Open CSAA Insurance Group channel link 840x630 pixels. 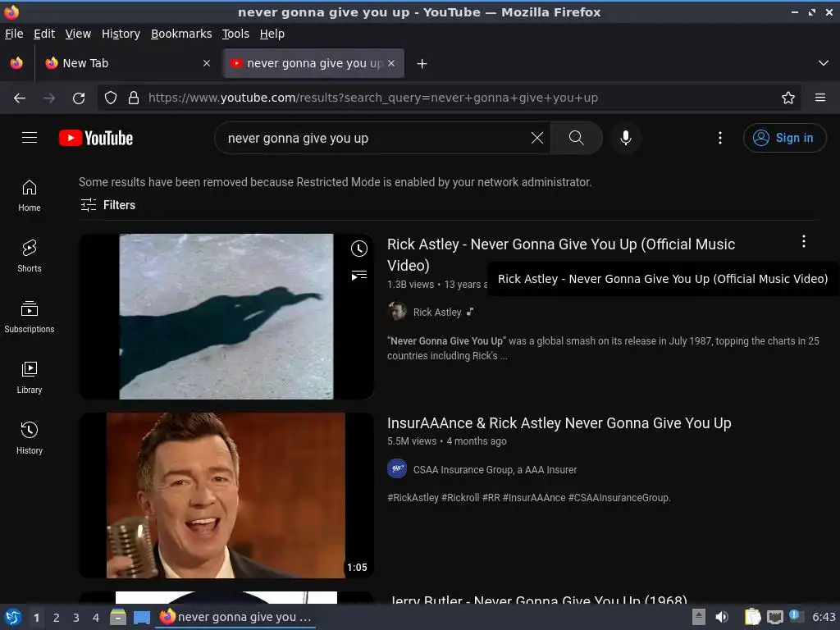pyautogui.click(x=495, y=469)
